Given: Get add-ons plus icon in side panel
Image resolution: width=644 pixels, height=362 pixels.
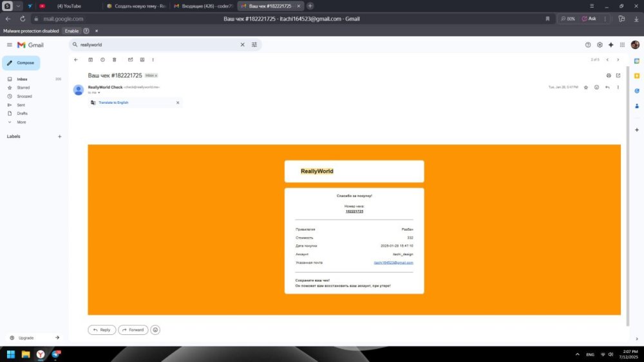Looking at the screenshot, I should [637, 130].
